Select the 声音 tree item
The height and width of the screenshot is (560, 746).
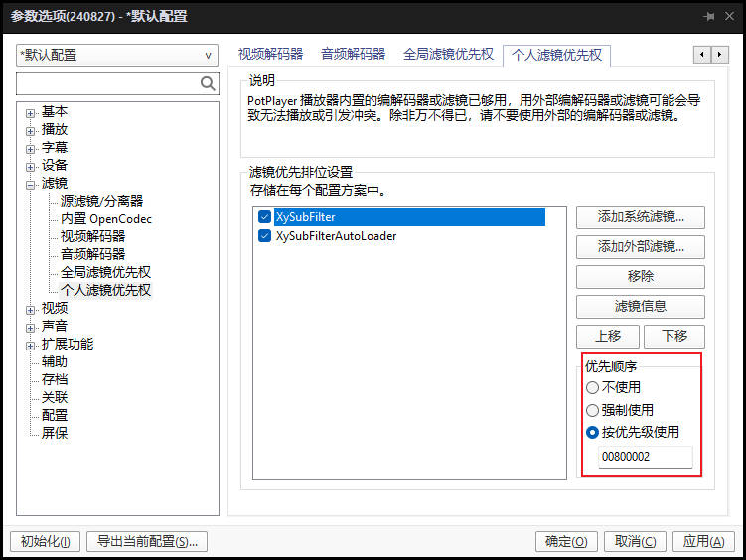[x=55, y=326]
